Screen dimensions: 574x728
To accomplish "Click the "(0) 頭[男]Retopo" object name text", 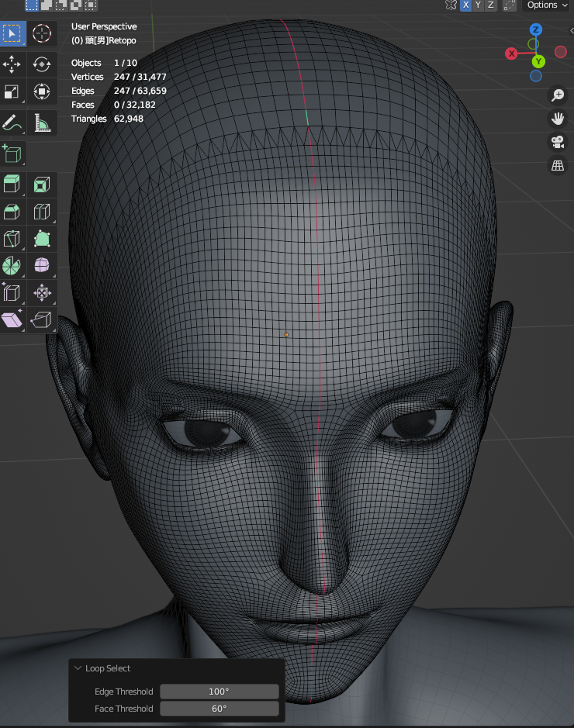I will pos(104,40).
